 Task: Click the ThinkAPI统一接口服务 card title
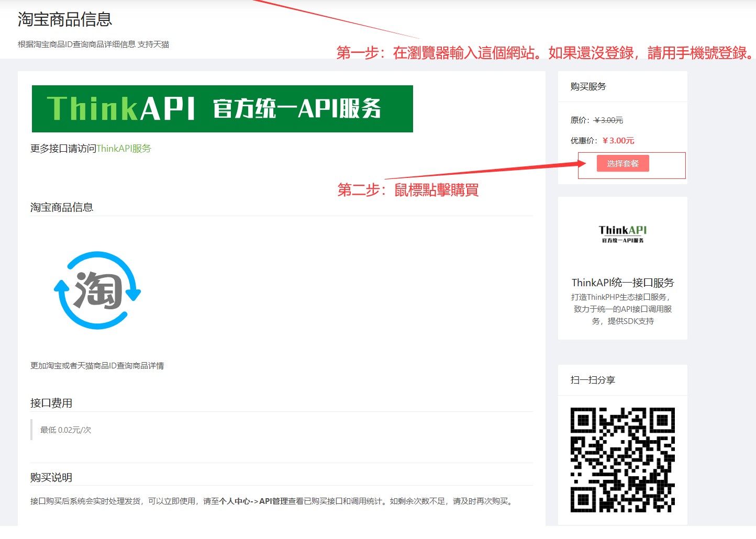[622, 283]
